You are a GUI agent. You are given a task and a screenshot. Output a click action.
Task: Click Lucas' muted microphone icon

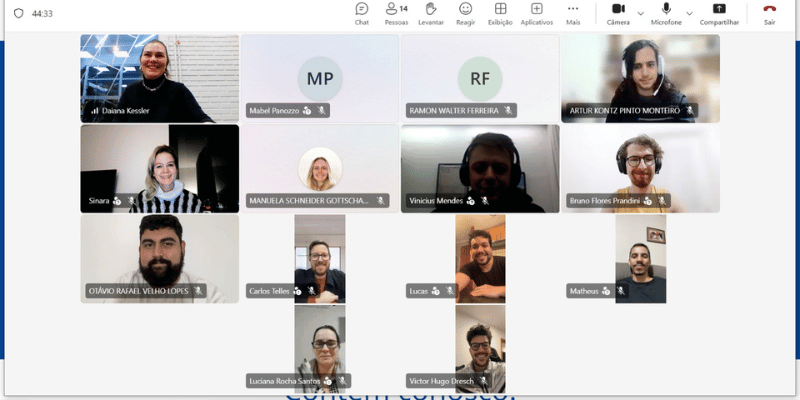pyautogui.click(x=449, y=291)
